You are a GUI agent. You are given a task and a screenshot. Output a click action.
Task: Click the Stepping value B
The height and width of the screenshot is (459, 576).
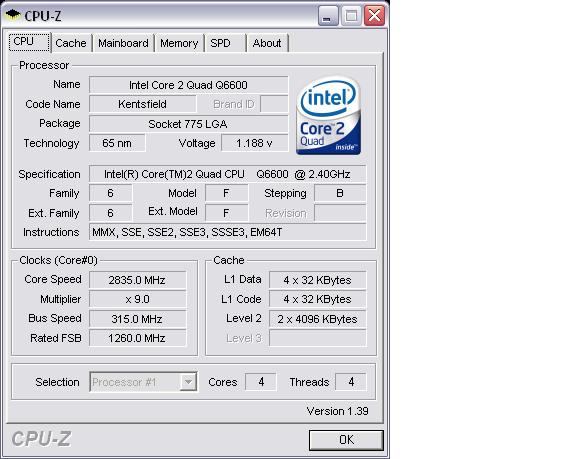340,194
